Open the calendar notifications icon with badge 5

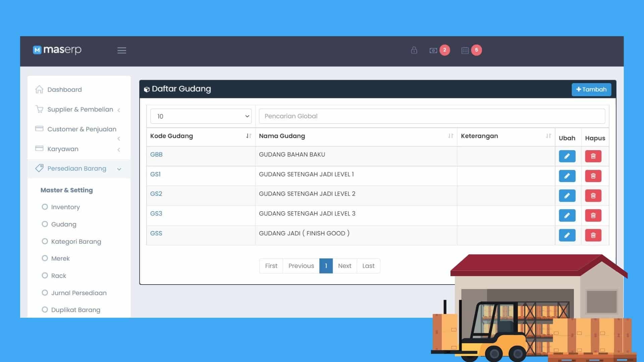(x=465, y=50)
